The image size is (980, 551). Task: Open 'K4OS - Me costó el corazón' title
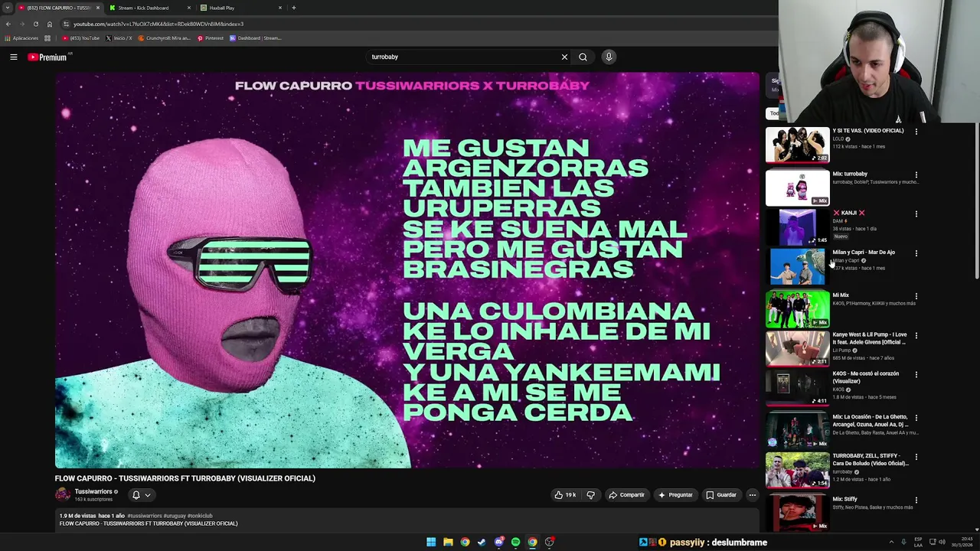click(x=866, y=377)
